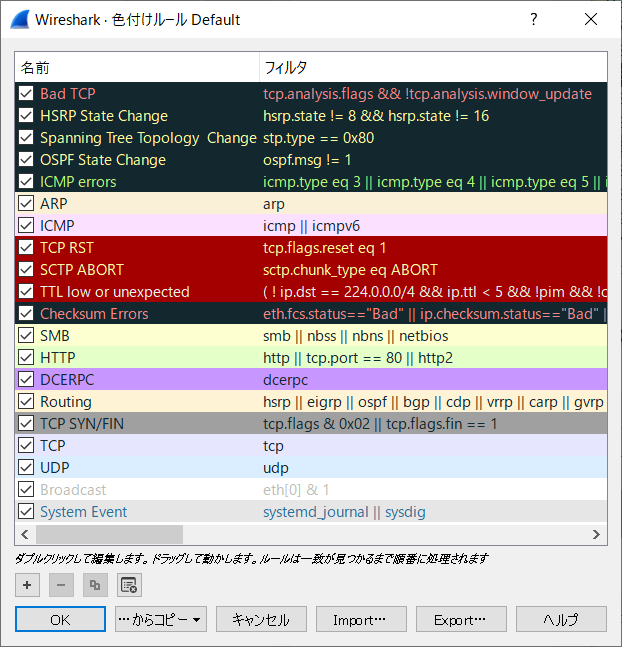
Task: Uncheck the Bad TCP rule checkbox
Action: tap(26, 93)
